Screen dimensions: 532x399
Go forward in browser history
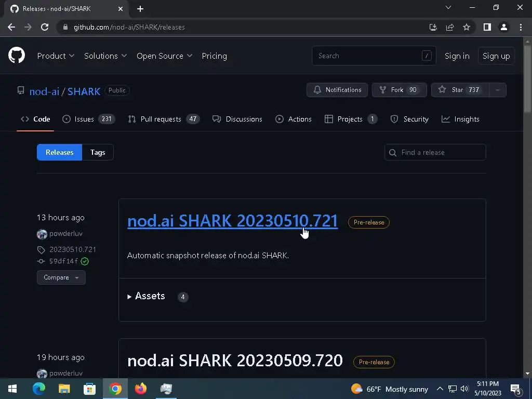[x=28, y=27]
